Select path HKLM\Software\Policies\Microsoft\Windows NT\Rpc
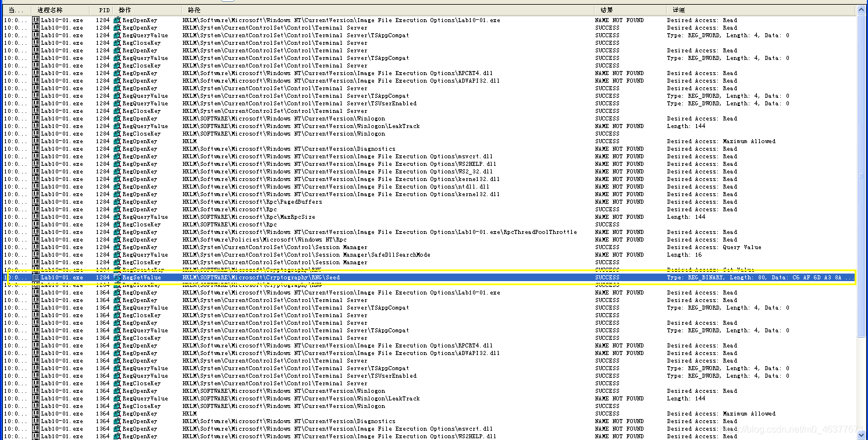Screen dimensions: 868x440 pos(265,240)
